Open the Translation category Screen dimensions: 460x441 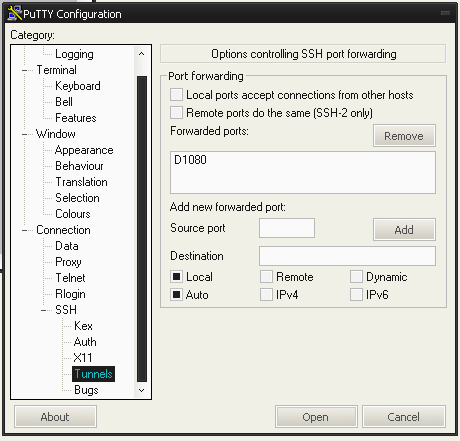click(81, 182)
